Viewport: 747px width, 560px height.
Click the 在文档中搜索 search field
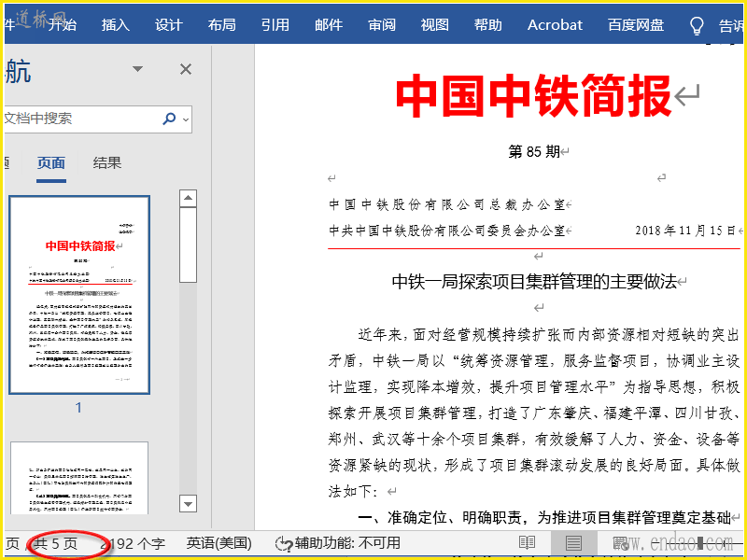tap(81, 119)
